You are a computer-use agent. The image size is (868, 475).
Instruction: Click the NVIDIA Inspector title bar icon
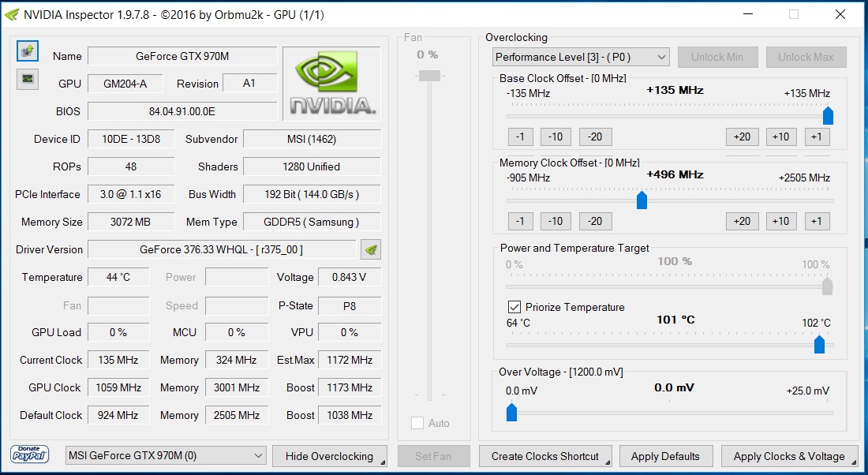[12, 15]
